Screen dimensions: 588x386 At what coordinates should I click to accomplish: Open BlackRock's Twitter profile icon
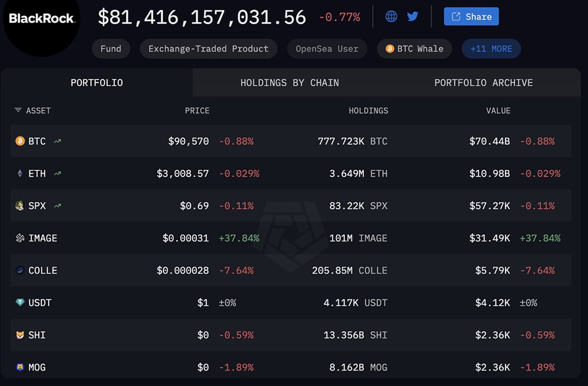pyautogui.click(x=413, y=16)
